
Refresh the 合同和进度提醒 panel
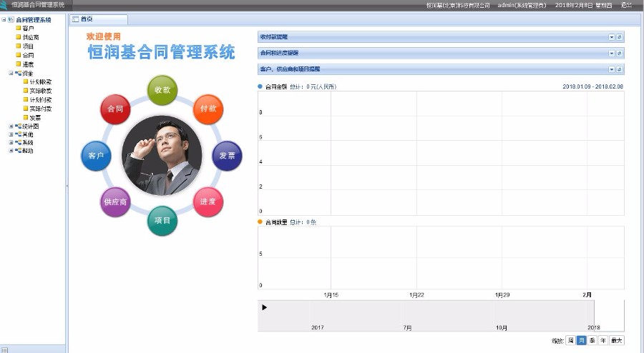point(620,54)
